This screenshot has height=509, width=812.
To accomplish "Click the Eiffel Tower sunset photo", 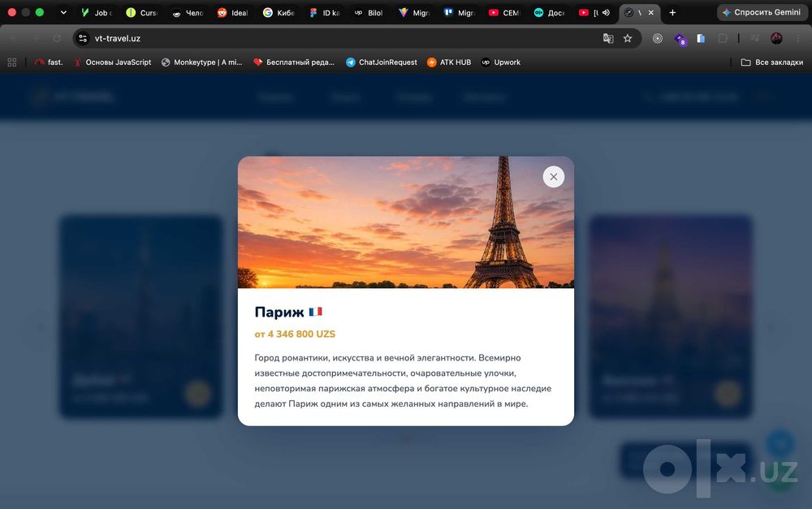I will (405, 222).
